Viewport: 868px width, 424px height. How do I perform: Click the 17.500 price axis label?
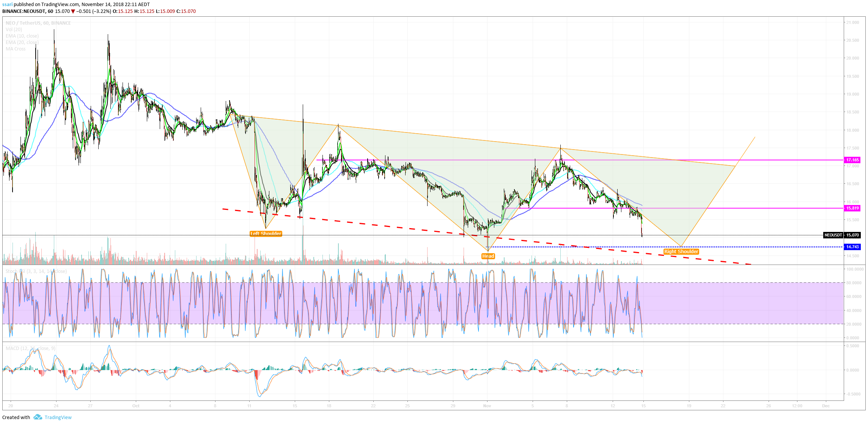(852, 148)
